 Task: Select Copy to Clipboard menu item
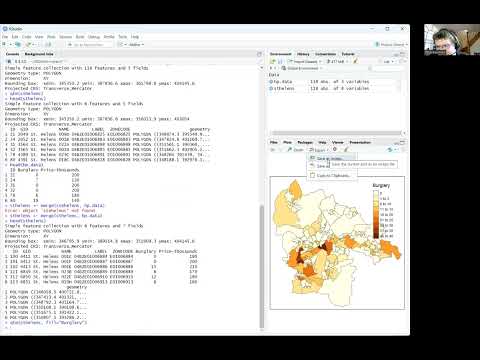(332, 175)
